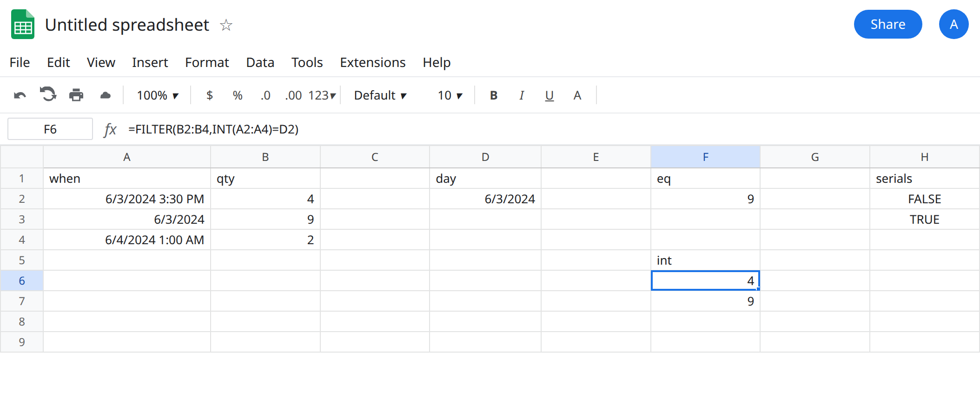This screenshot has height=400, width=980.
Task: Open the Format menu
Action: 207,62
